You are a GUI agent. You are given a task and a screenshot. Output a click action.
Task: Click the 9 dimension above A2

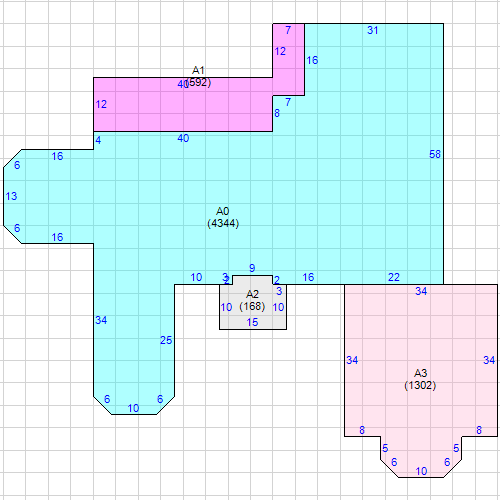[x=252, y=268]
